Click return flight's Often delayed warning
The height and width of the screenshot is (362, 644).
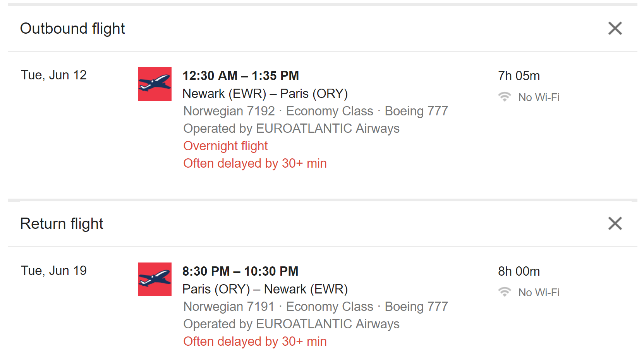click(255, 341)
